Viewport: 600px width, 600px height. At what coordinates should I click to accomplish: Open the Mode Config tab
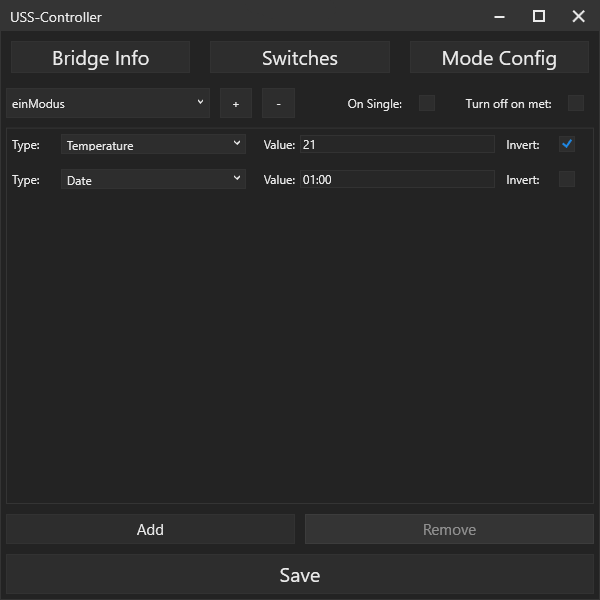coord(499,57)
